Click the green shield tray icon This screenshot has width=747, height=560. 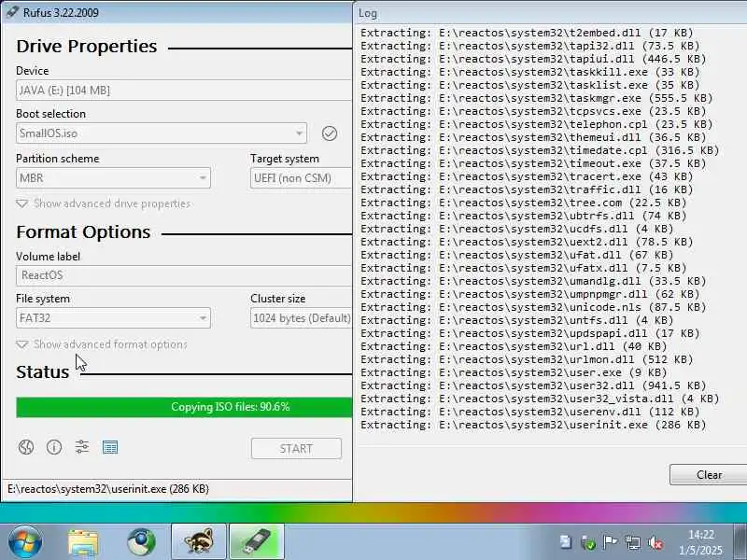588,542
